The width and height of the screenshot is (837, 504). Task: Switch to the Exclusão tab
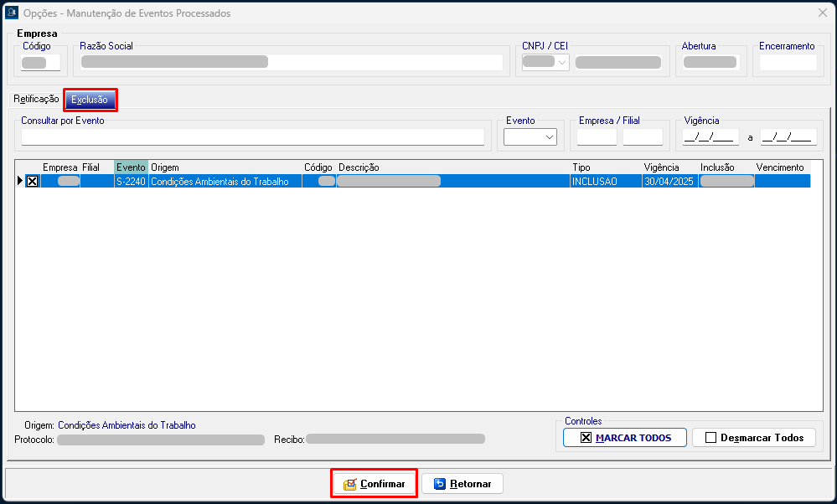90,100
